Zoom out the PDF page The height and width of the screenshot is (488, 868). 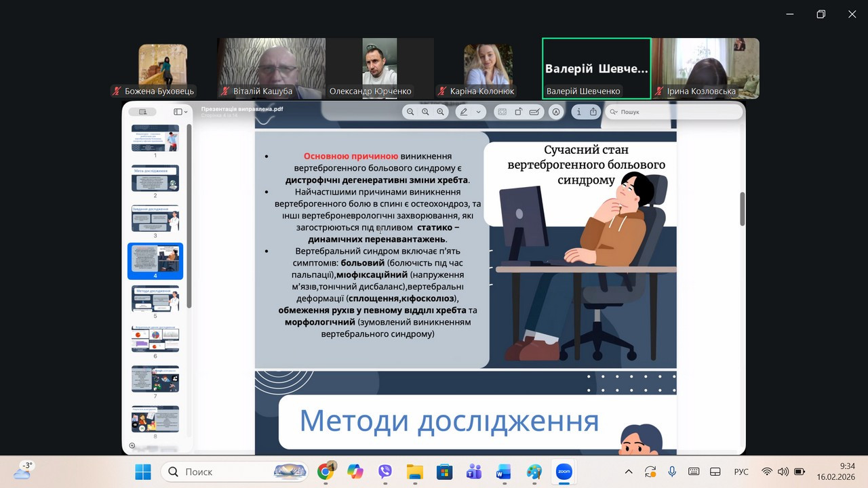coord(410,112)
